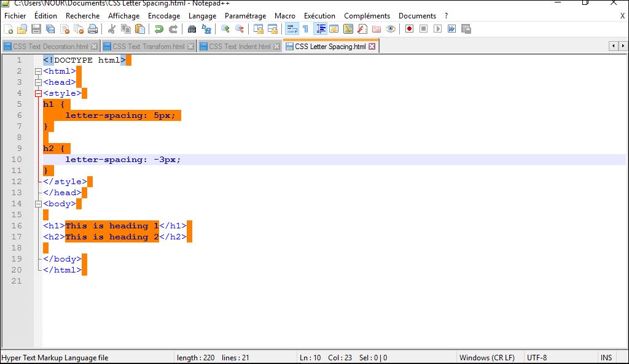Undo the last edit with green arrow
Screen dimensions: 629x364
tap(159, 29)
